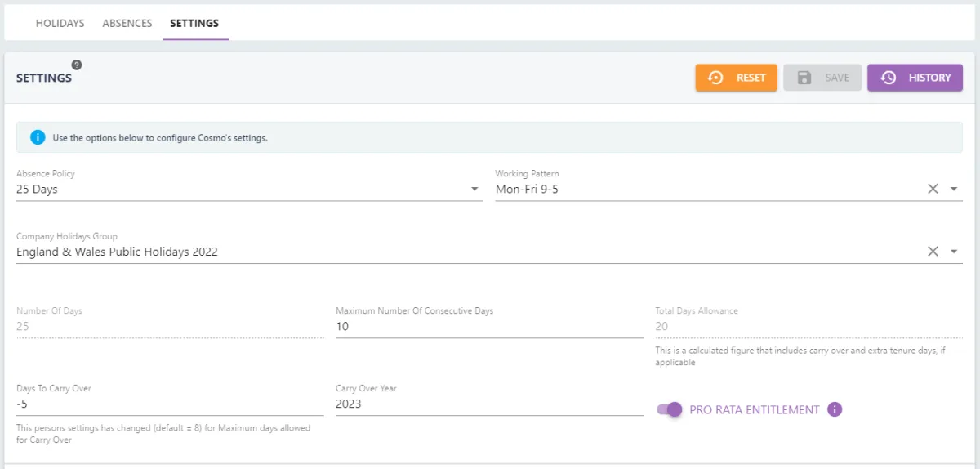Click the 'PRO RATA ENTITLEMENT' label text
Image resolution: width=980 pixels, height=469 pixels.
click(755, 410)
